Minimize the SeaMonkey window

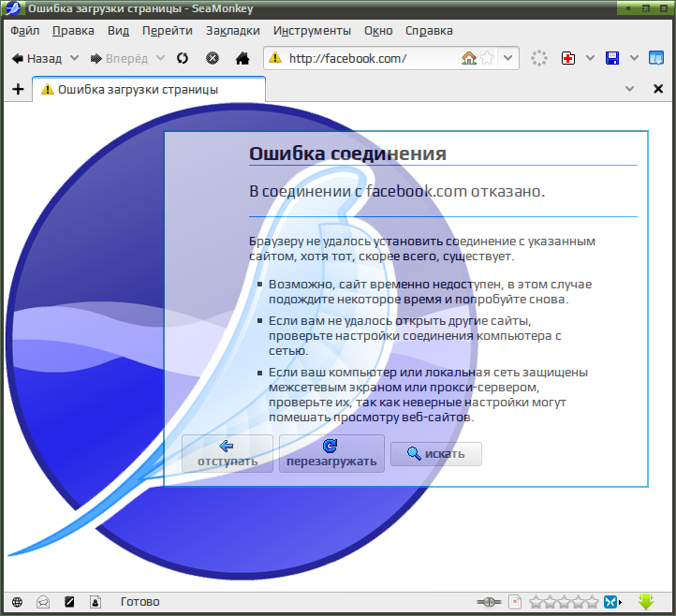(x=628, y=8)
